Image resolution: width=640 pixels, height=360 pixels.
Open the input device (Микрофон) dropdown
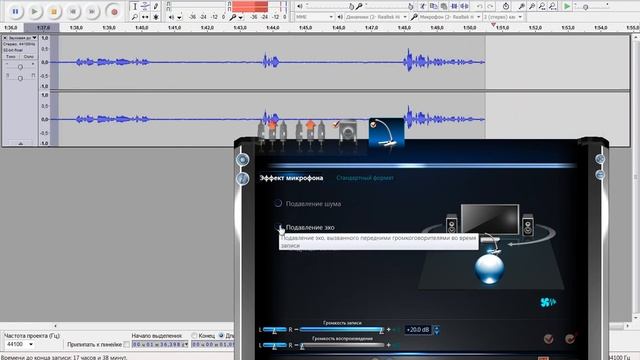pyautogui.click(x=450, y=17)
